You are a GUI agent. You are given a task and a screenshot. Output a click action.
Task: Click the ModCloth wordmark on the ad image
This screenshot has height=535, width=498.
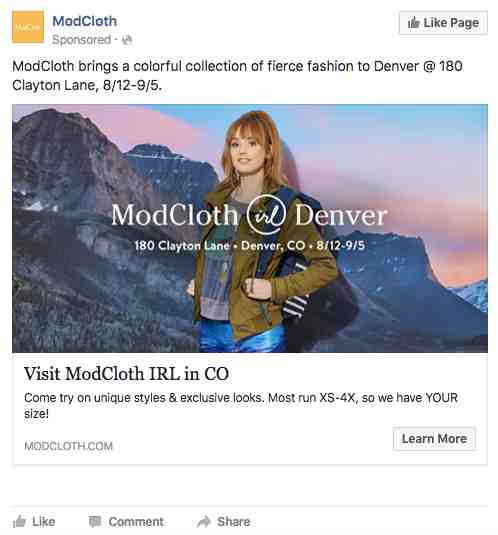[175, 215]
